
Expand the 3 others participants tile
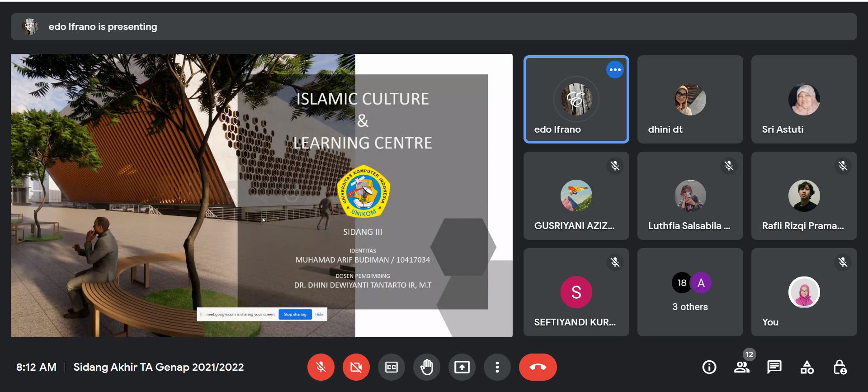[x=690, y=292]
